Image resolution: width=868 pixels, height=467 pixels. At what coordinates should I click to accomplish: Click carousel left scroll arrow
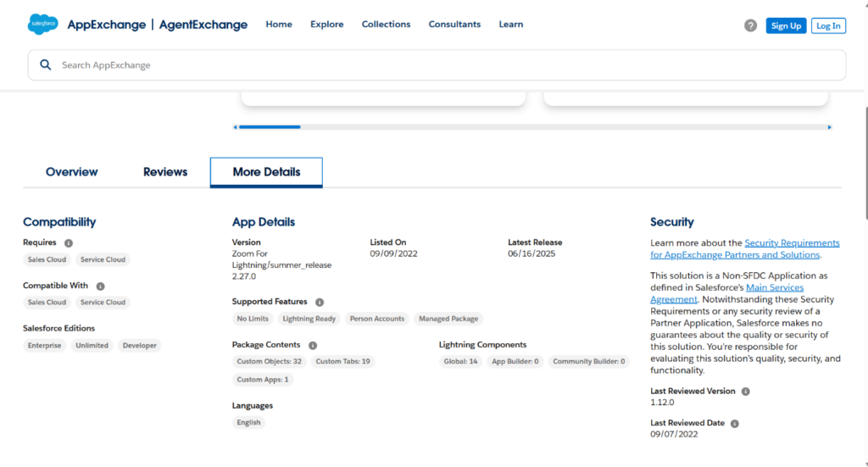pyautogui.click(x=236, y=127)
